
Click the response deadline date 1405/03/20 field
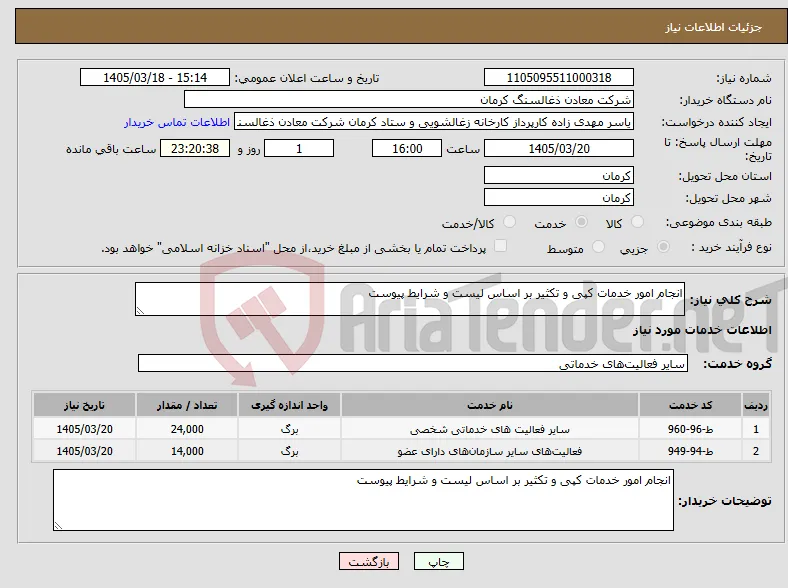point(559,148)
